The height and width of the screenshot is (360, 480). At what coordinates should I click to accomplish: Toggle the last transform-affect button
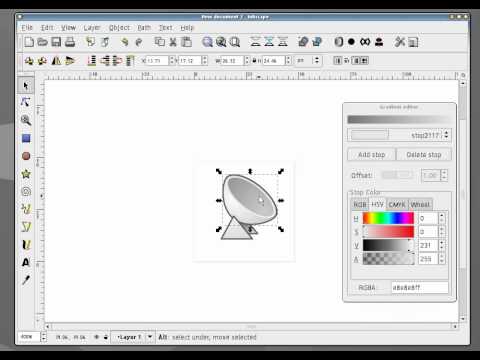click(x=365, y=61)
